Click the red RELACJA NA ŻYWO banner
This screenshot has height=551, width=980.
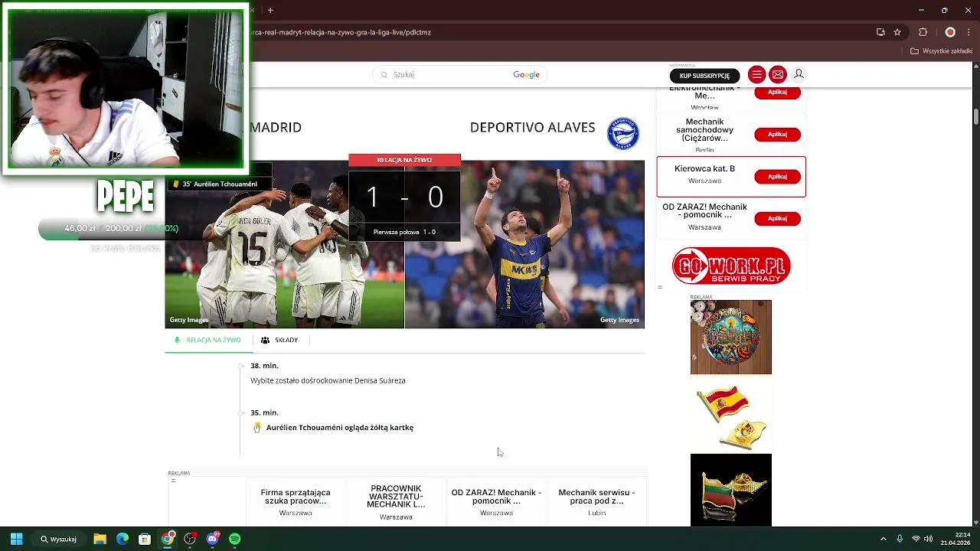(x=404, y=160)
